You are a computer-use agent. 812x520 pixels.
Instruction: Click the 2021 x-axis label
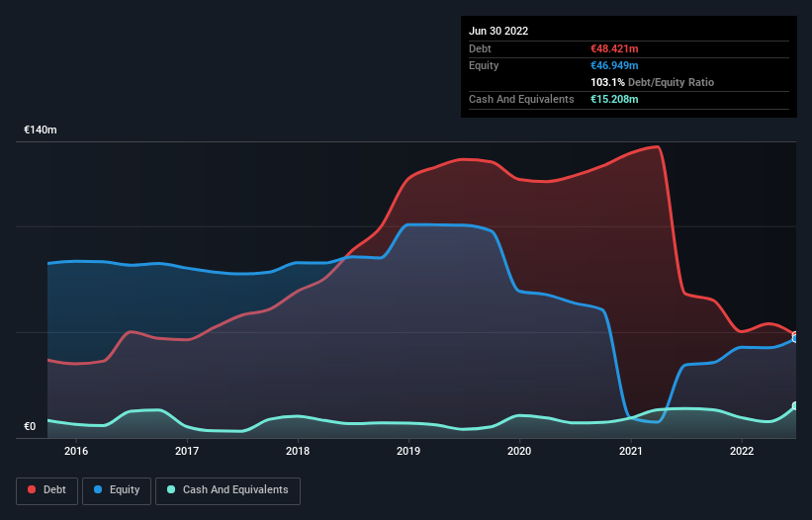631,451
